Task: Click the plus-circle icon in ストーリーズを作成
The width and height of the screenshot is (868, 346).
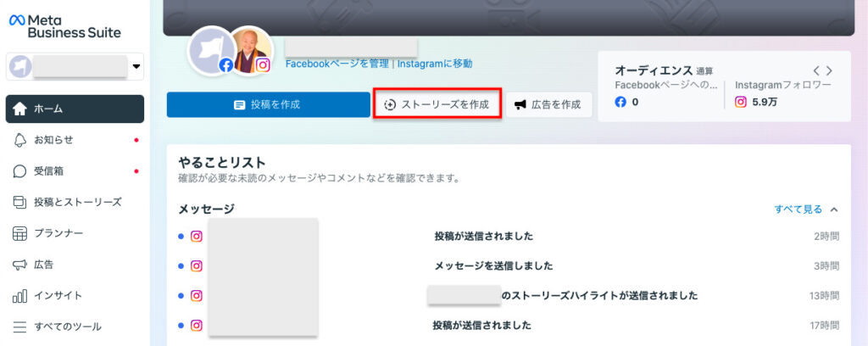Action: [390, 105]
